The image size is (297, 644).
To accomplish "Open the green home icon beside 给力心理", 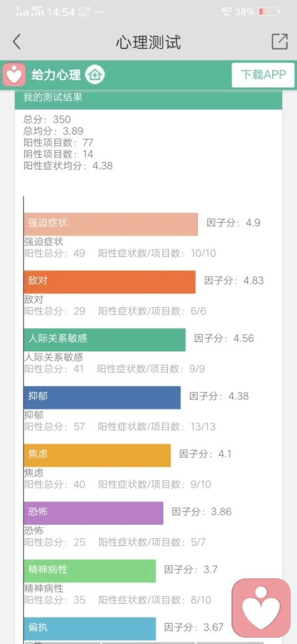I will click(95, 75).
